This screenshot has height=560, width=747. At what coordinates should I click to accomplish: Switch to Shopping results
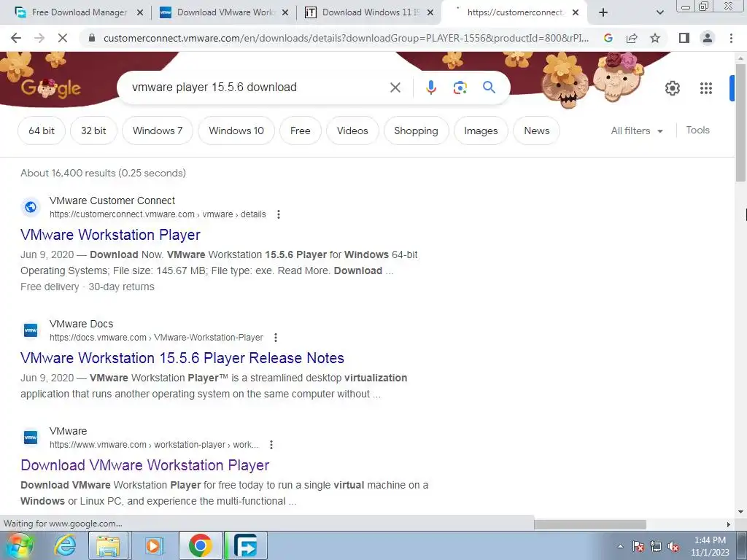(x=416, y=131)
